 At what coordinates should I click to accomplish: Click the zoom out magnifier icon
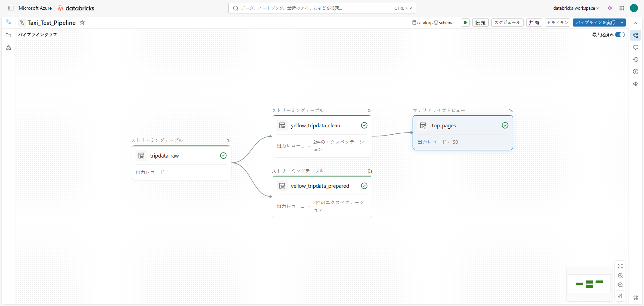tap(620, 285)
